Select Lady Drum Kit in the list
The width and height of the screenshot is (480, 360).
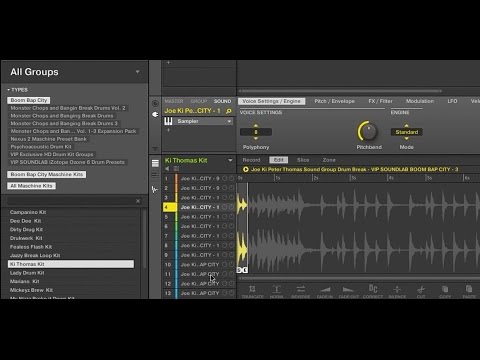tap(71, 273)
